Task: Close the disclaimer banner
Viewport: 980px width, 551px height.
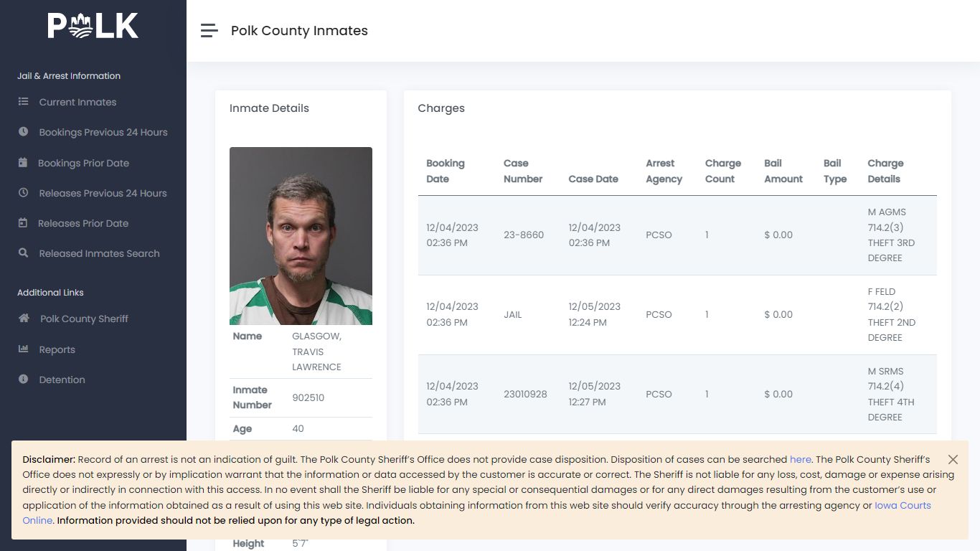Action: tap(953, 459)
